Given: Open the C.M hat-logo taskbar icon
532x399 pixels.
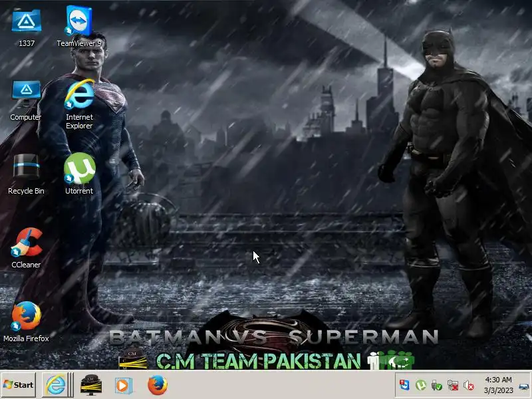Looking at the screenshot, I should [90, 385].
